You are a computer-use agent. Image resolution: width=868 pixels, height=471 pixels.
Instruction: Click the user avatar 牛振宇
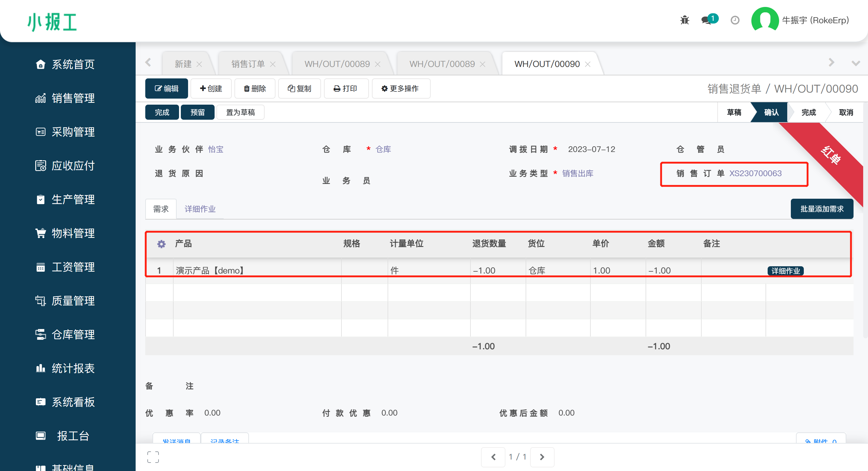tap(765, 20)
